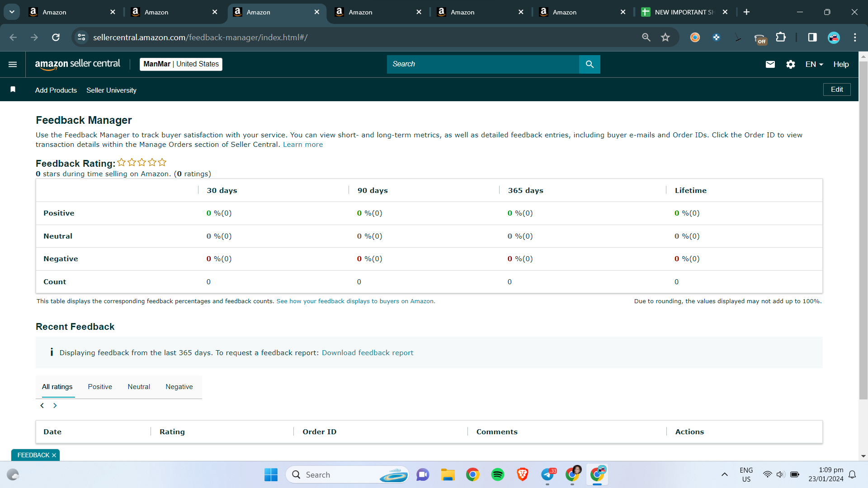Open Brave browser from taskbar
This screenshot has height=488, width=868.
523,474
